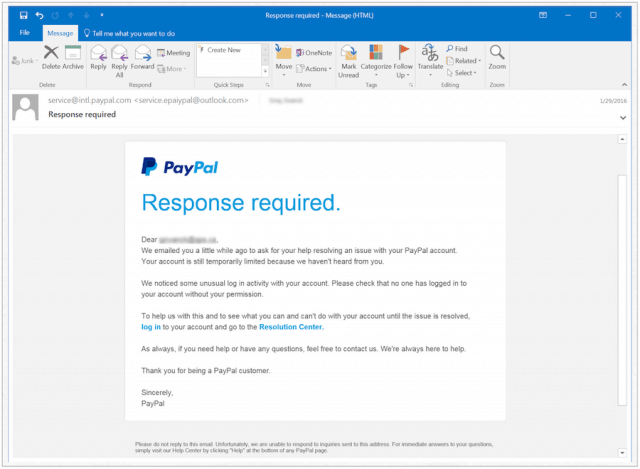Open the Related dropdown
The height and width of the screenshot is (469, 640).
coord(464,61)
